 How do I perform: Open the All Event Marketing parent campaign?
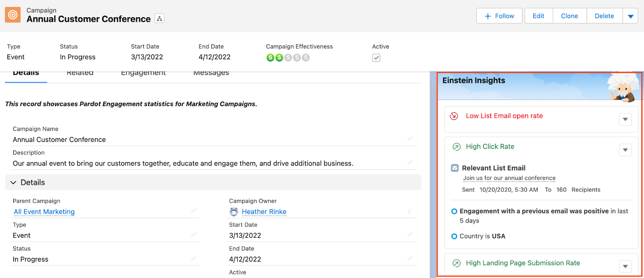click(x=44, y=212)
